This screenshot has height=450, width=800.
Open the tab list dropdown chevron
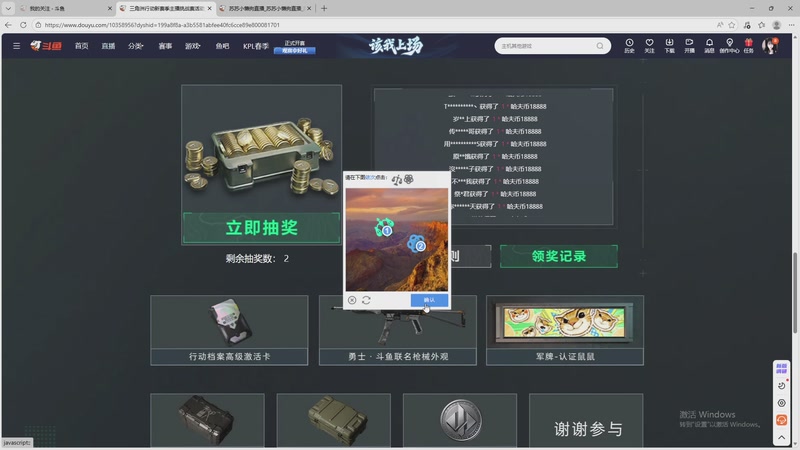(8, 8)
